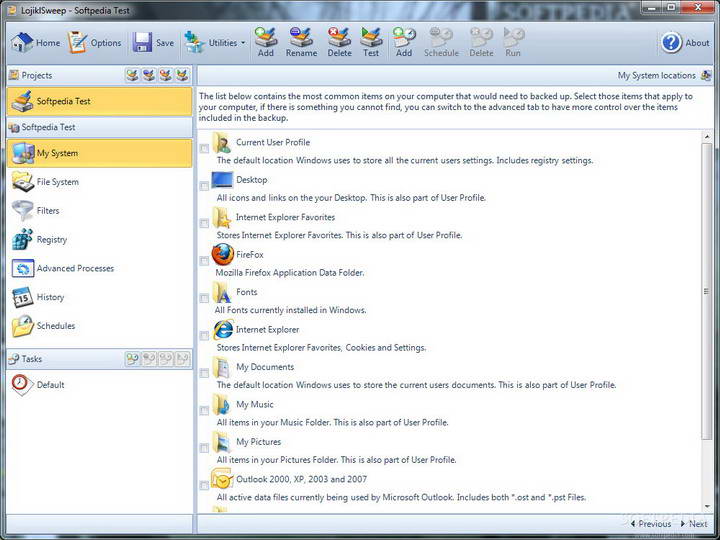
Task: Open Registry section in sidebar
Action: coord(100,239)
